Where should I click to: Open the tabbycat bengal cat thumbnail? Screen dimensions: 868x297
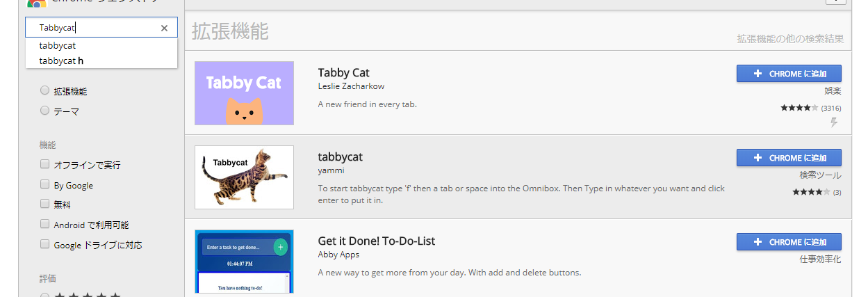tap(244, 177)
